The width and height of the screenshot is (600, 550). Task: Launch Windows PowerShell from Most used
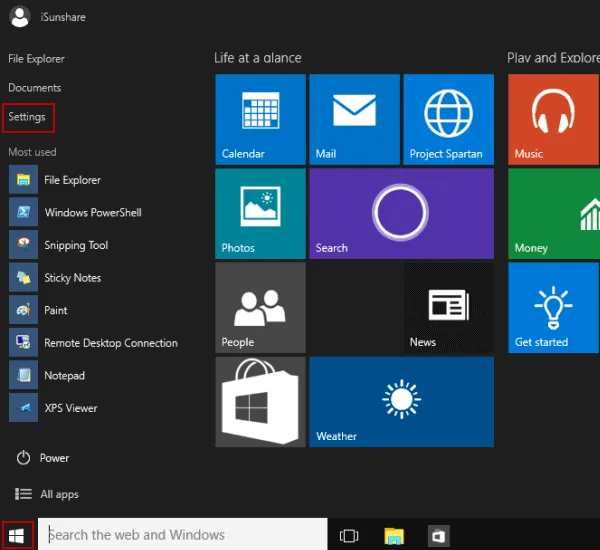click(x=92, y=213)
